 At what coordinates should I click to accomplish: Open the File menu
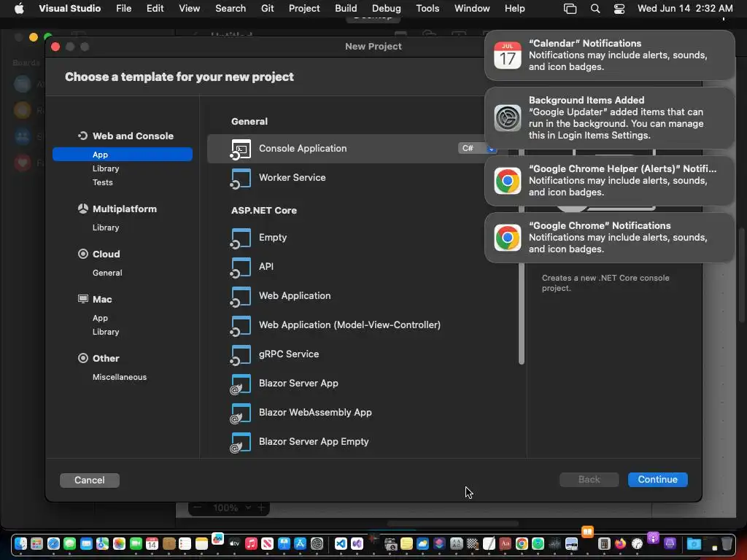(x=123, y=9)
